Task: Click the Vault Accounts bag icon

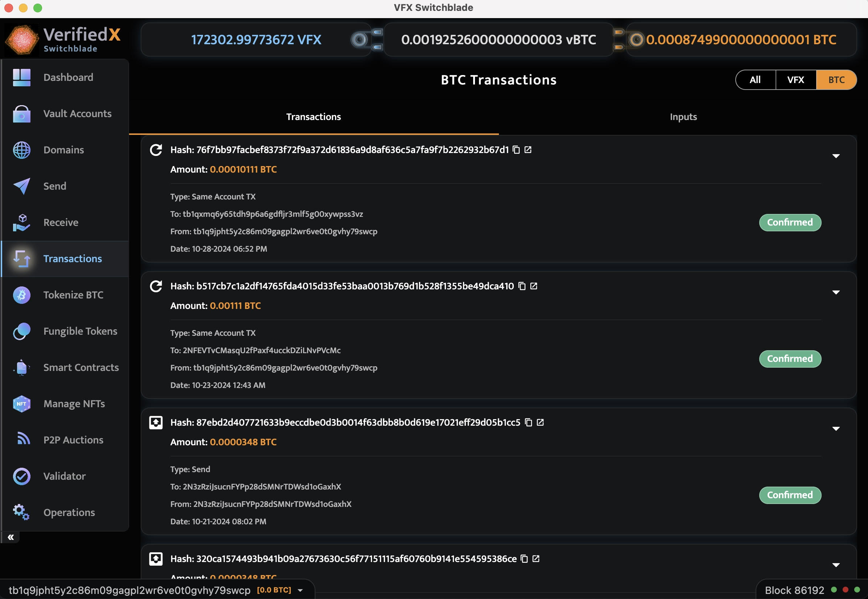Action: point(21,114)
